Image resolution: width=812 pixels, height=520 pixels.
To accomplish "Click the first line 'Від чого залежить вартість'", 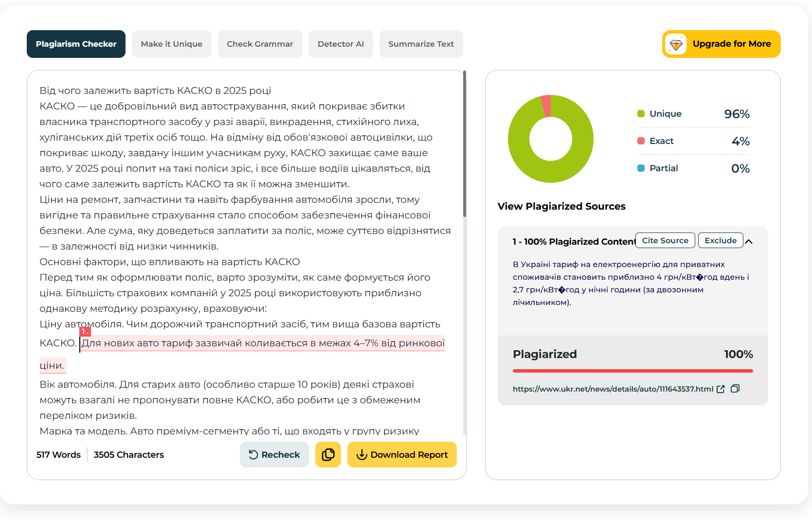I will 155,90.
